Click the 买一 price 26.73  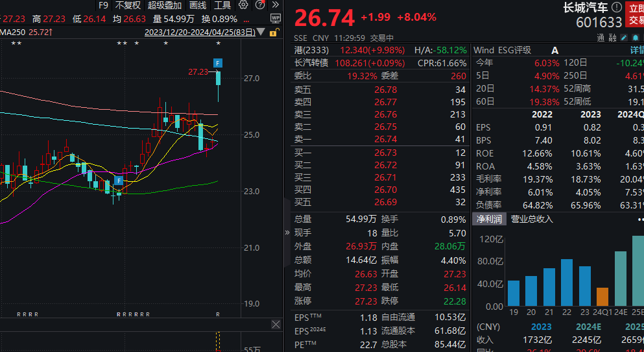point(386,153)
